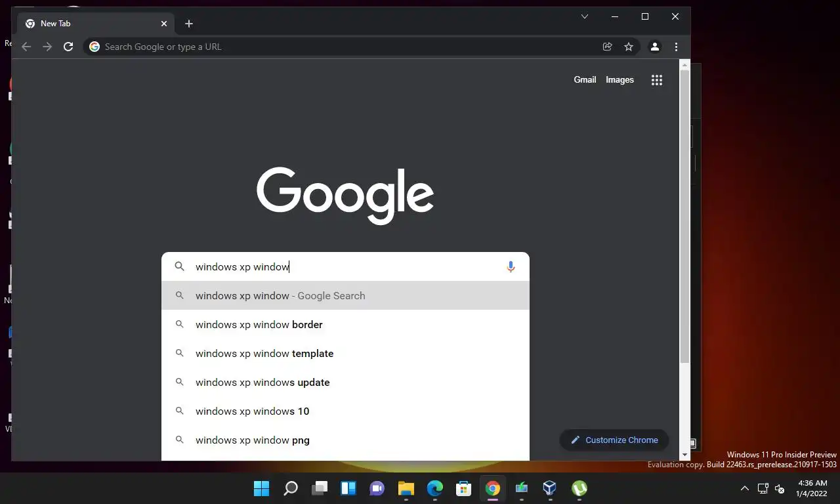Click the magnifier icon in the Google search box
This screenshot has width=840, height=504.
pos(179,266)
